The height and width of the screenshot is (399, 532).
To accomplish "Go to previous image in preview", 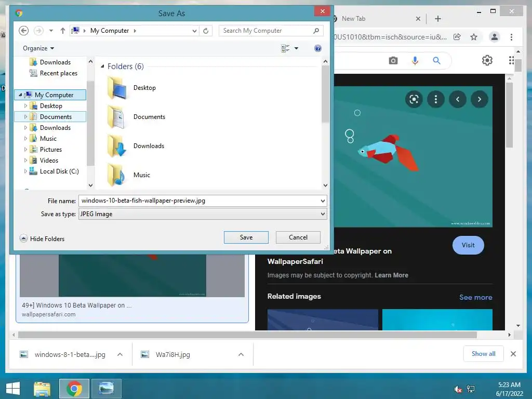I will pyautogui.click(x=458, y=99).
